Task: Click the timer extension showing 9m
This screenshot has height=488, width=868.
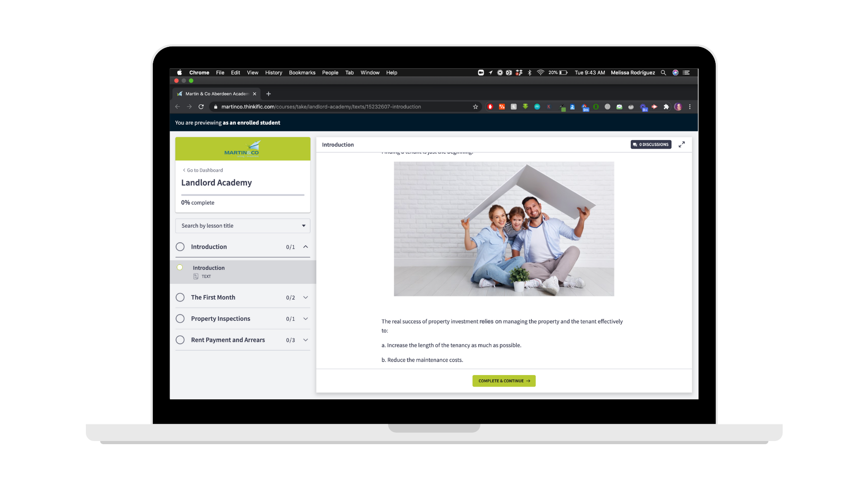Action: [x=585, y=108]
